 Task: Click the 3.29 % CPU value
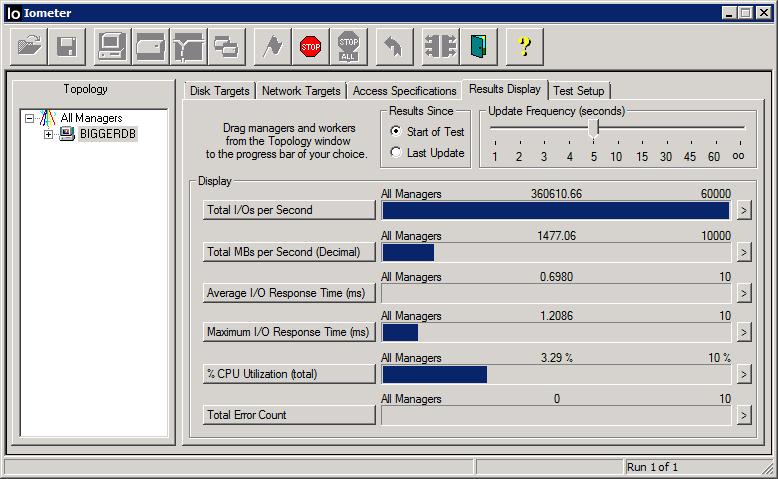tap(556, 358)
